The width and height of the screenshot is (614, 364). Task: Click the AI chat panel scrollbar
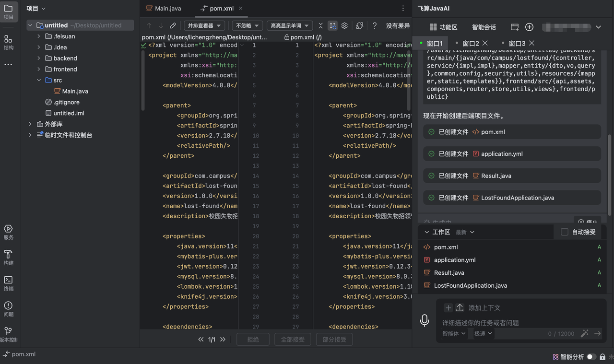610,175
